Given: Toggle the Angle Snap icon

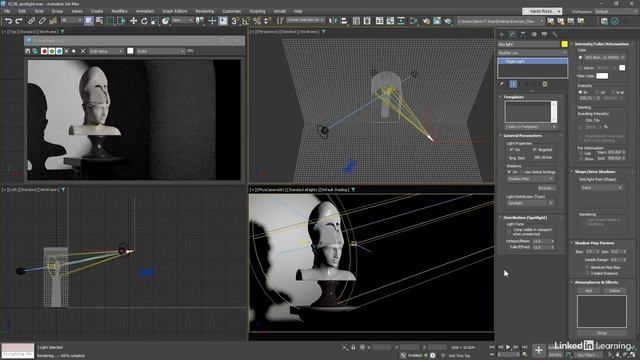Looking at the screenshot, I should (246, 21).
